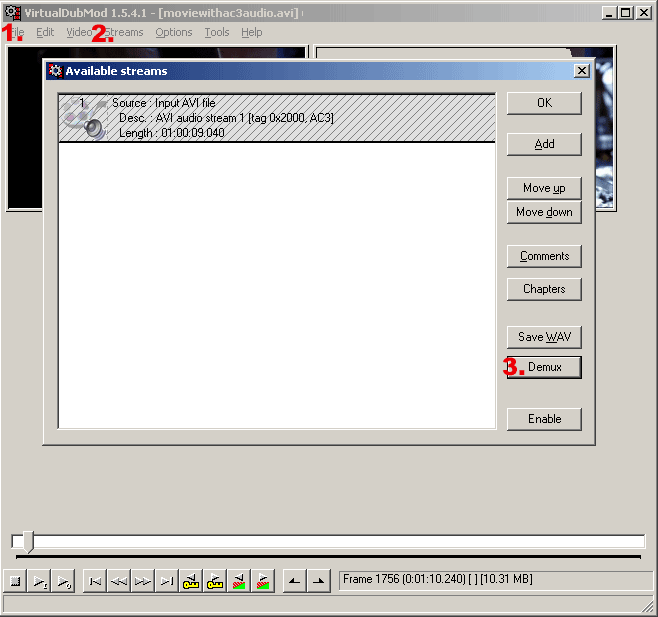Select the AC3 audio stream speaker icon
Image resolution: width=658 pixels, height=617 pixels.
tap(95, 128)
